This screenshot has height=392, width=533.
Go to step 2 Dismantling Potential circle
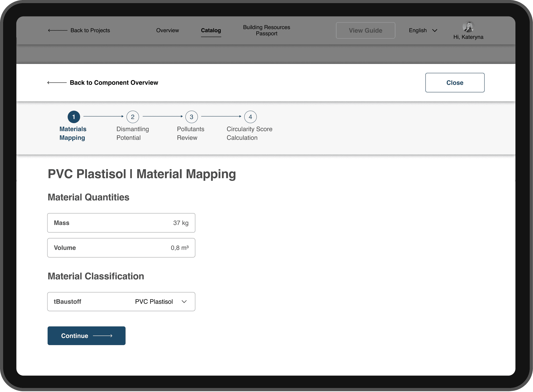(133, 117)
